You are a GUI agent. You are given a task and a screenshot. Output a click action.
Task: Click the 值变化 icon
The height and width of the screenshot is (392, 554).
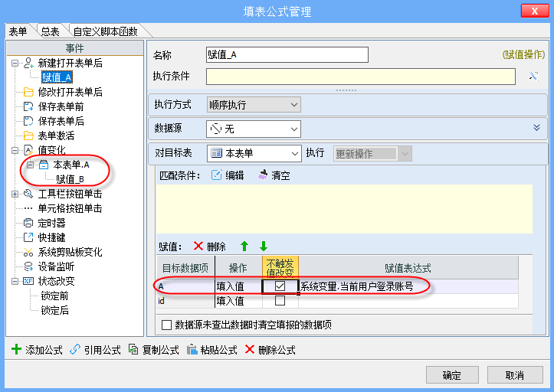click(x=28, y=150)
